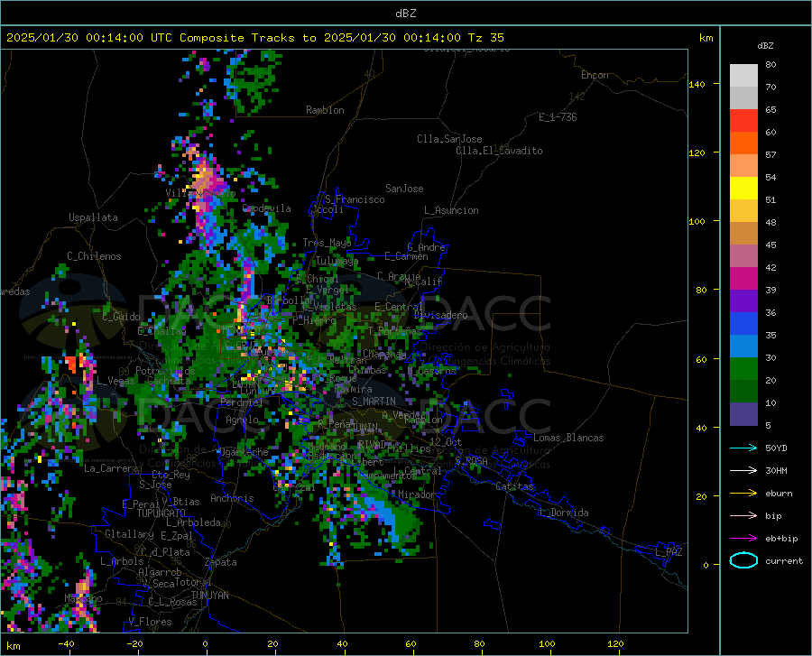Click the Clla.El_Cavadito map label
Viewport: 812px width, 656px height.
[x=499, y=151]
